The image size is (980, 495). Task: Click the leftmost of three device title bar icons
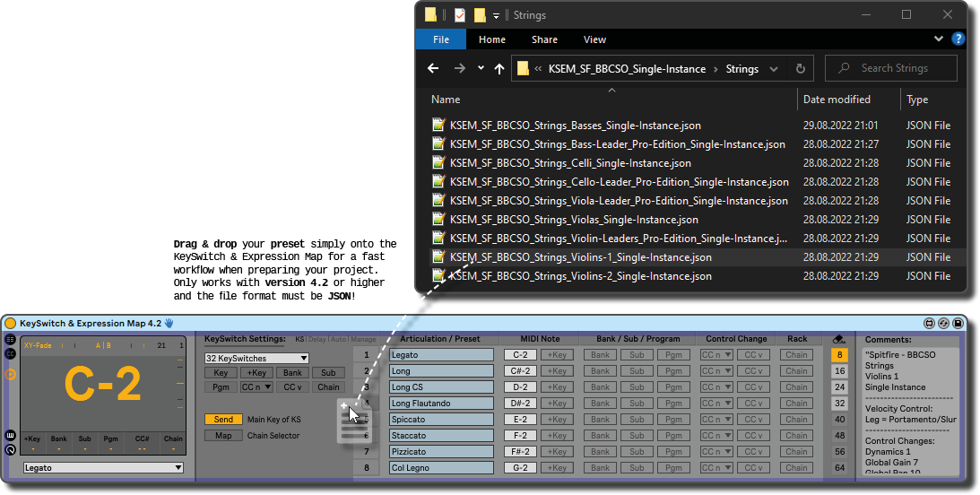[x=930, y=323]
